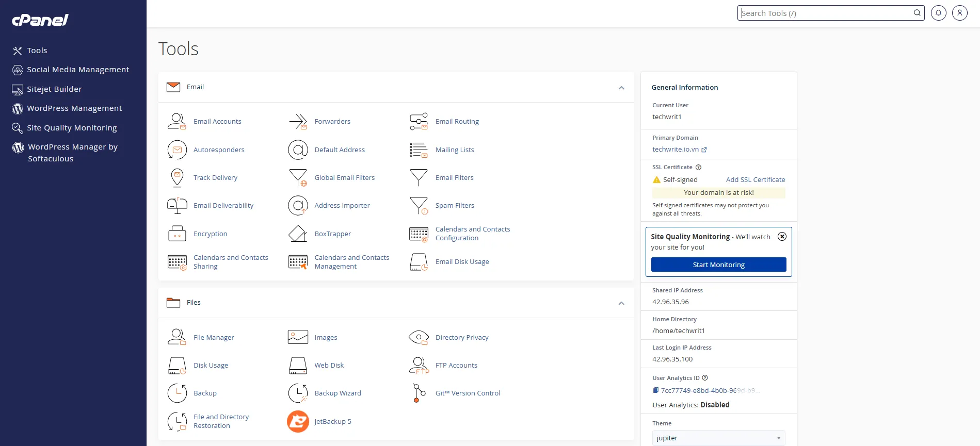Click the Calendars and Contacts Sharing icon
Image resolution: width=980 pixels, height=446 pixels.
click(177, 262)
